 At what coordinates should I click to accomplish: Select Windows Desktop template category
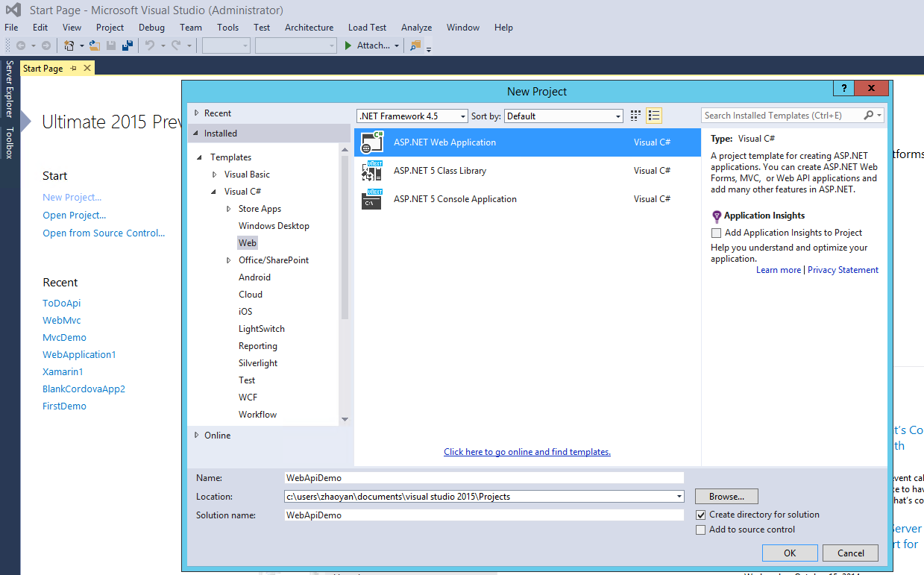(x=274, y=226)
